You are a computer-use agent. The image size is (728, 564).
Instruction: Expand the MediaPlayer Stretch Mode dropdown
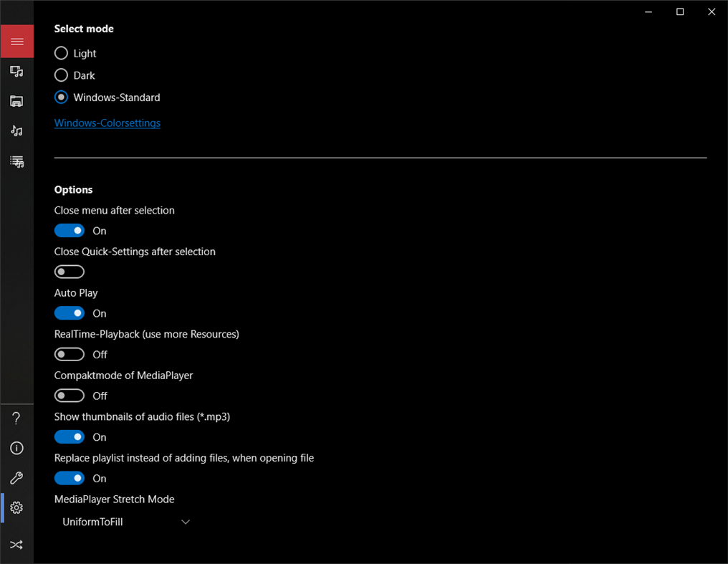point(126,522)
